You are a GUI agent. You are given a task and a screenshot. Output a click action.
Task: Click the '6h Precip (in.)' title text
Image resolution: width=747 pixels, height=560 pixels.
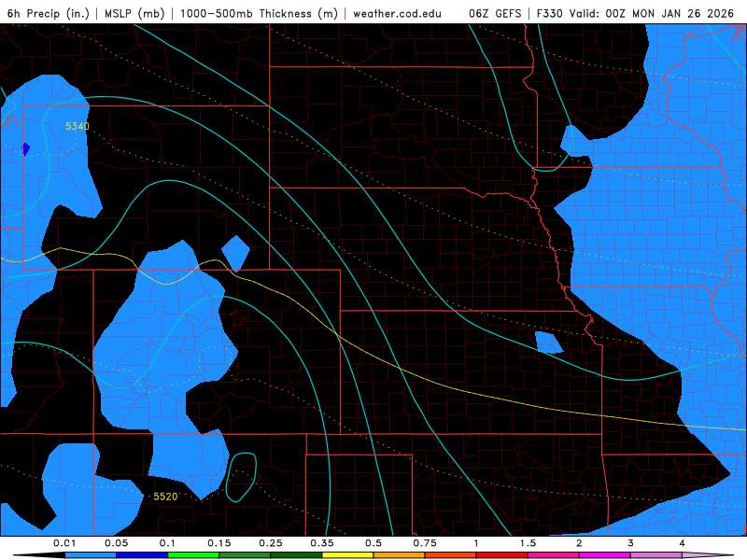pos(49,13)
